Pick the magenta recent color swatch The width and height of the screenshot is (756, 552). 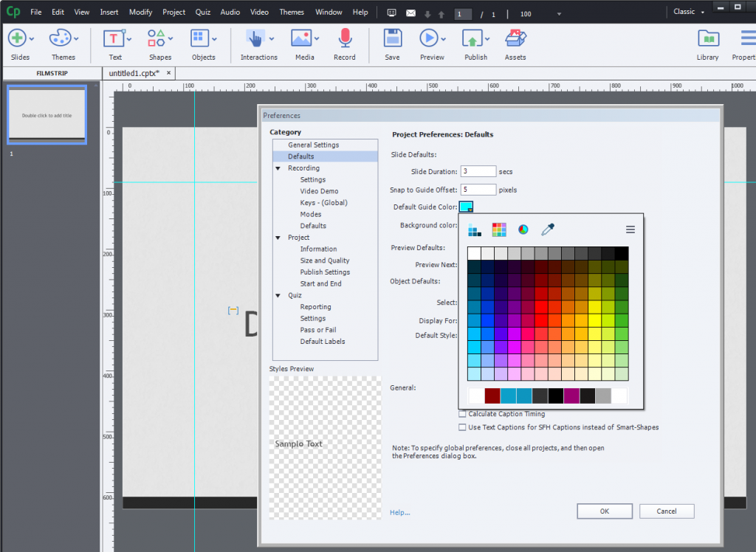tap(571, 396)
